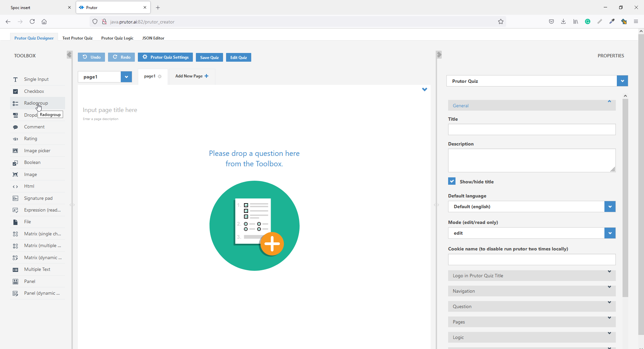Open the Prutor Quiz Logic tab
The image size is (644, 349).
point(117,38)
